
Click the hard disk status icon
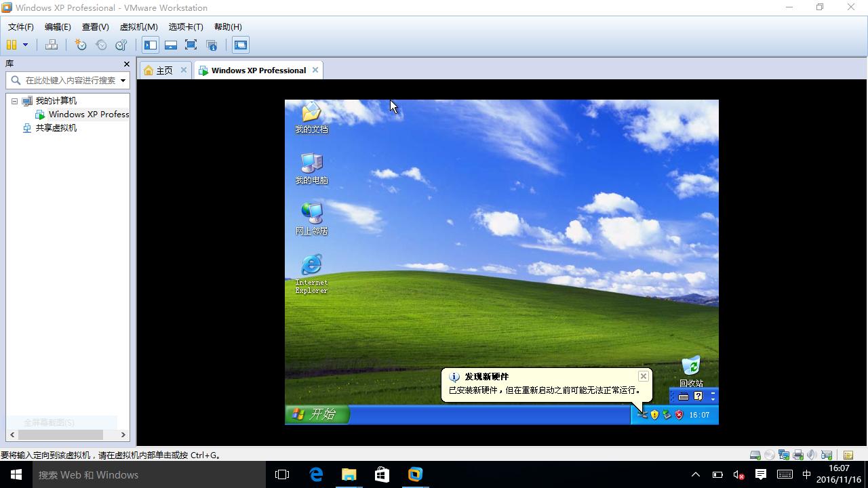(755, 454)
